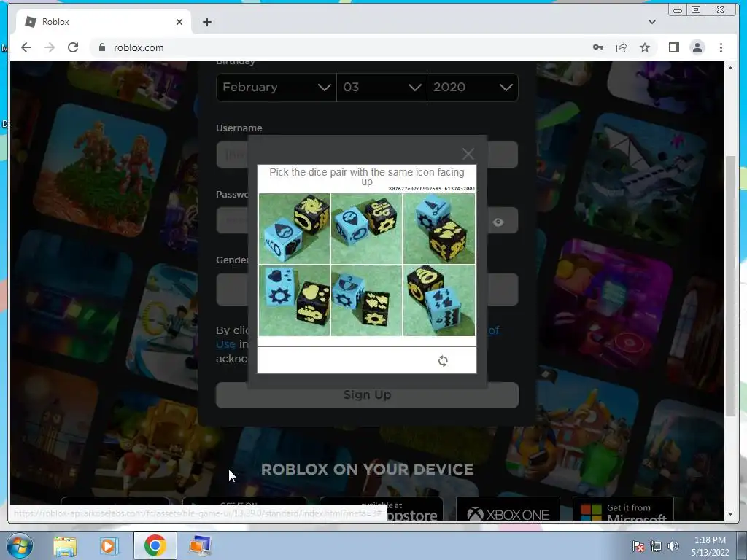Open the birthday day dropdown 03
The width and height of the screenshot is (747, 560).
coord(382,87)
